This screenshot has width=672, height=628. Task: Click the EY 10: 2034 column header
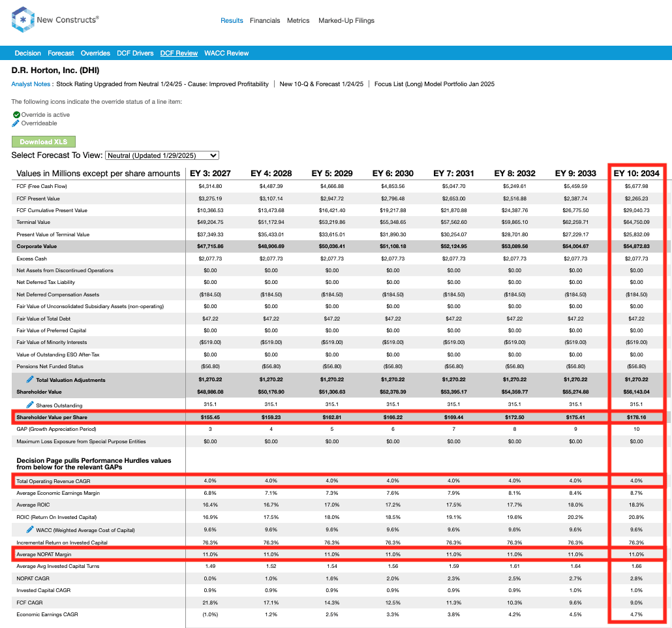tap(636, 173)
